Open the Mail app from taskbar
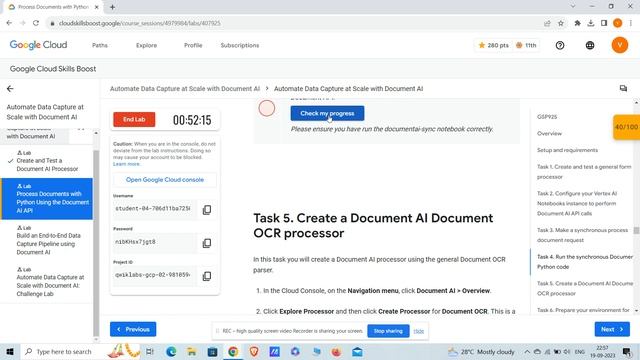 pos(357,351)
